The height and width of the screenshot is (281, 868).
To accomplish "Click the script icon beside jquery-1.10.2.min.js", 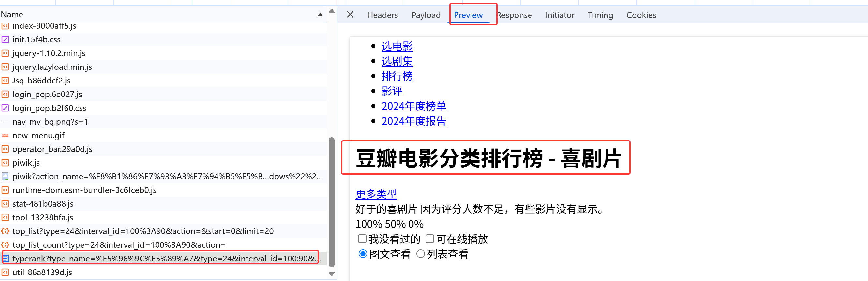I will click(x=5, y=53).
